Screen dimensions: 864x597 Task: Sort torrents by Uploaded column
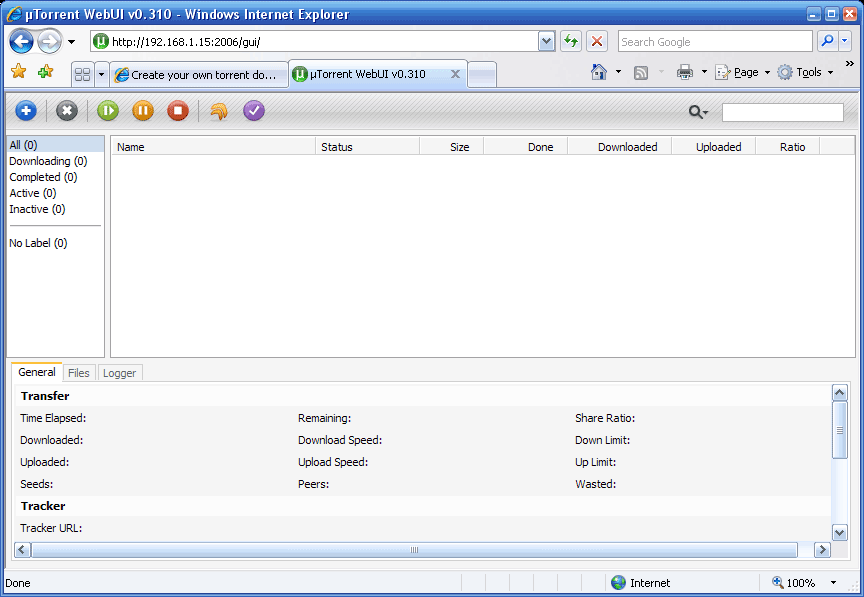714,147
